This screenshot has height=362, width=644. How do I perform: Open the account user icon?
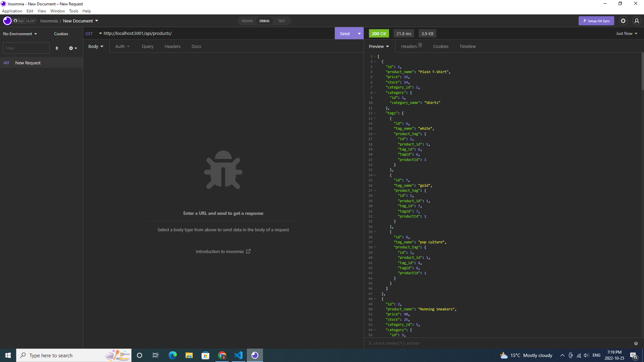[x=637, y=21]
